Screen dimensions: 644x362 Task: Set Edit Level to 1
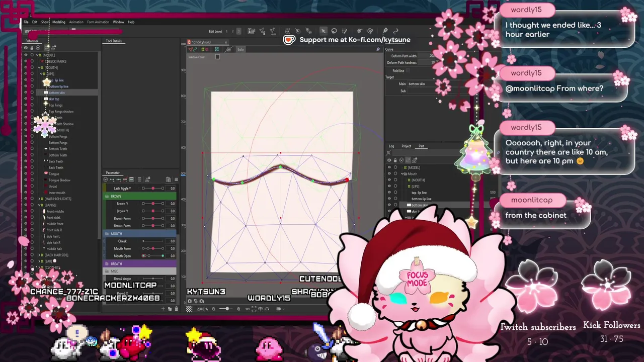click(x=226, y=31)
